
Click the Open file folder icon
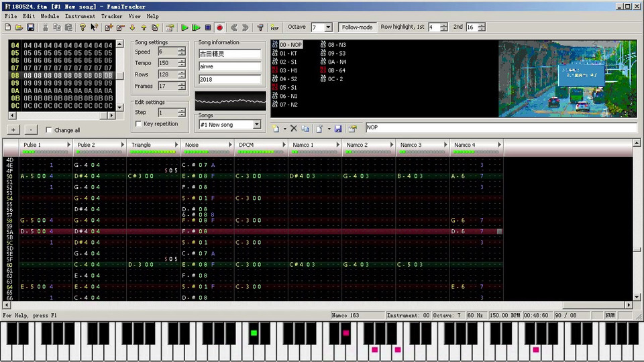[19, 27]
